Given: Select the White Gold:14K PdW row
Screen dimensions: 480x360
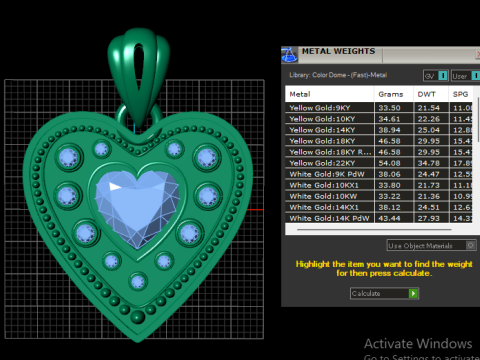Looking at the screenshot, I should tap(379, 218).
